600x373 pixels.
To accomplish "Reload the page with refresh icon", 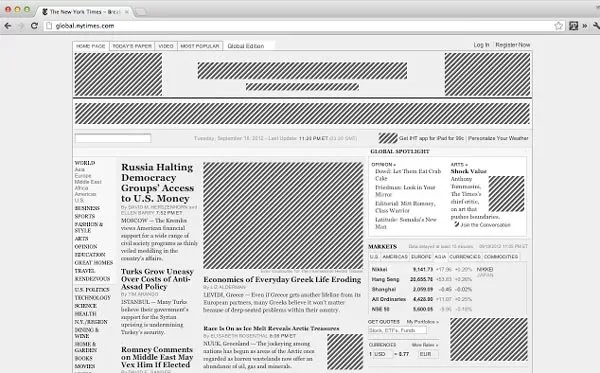I will (34, 26).
